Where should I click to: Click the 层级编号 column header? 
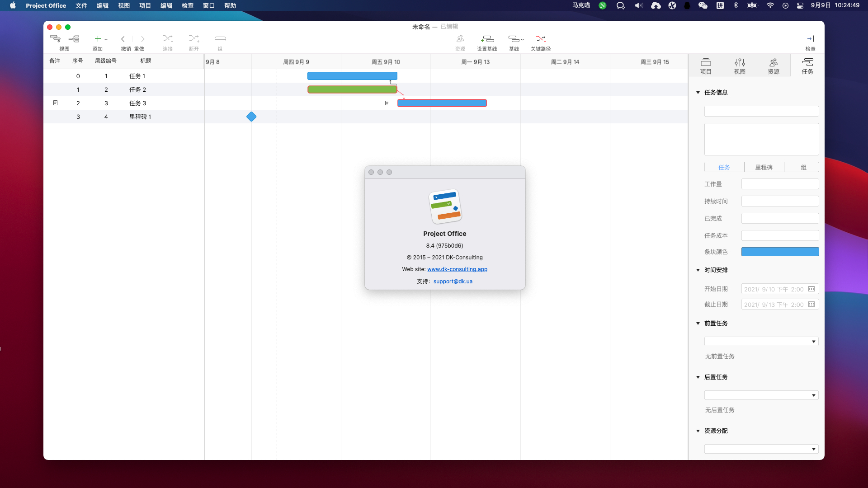point(106,61)
